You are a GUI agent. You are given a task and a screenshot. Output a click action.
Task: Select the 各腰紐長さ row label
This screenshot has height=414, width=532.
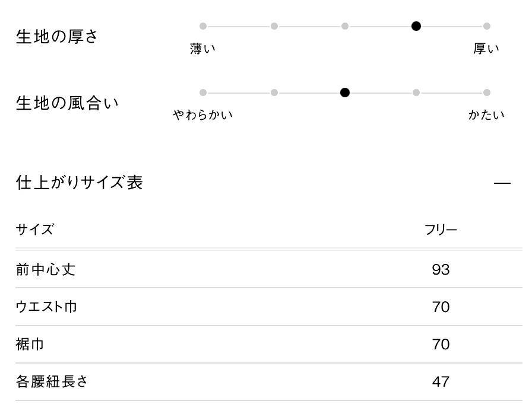point(52,381)
